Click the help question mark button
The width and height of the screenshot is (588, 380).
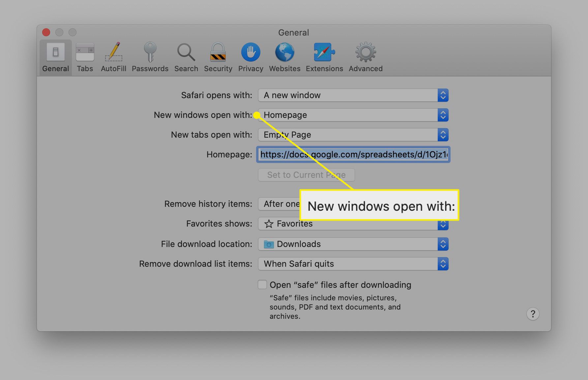point(533,314)
